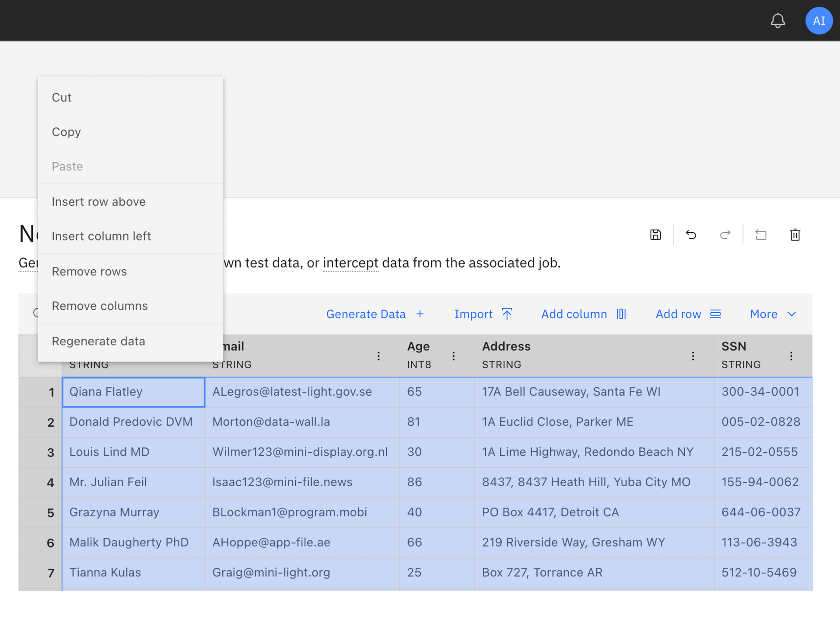Open the intercept data link

350,263
